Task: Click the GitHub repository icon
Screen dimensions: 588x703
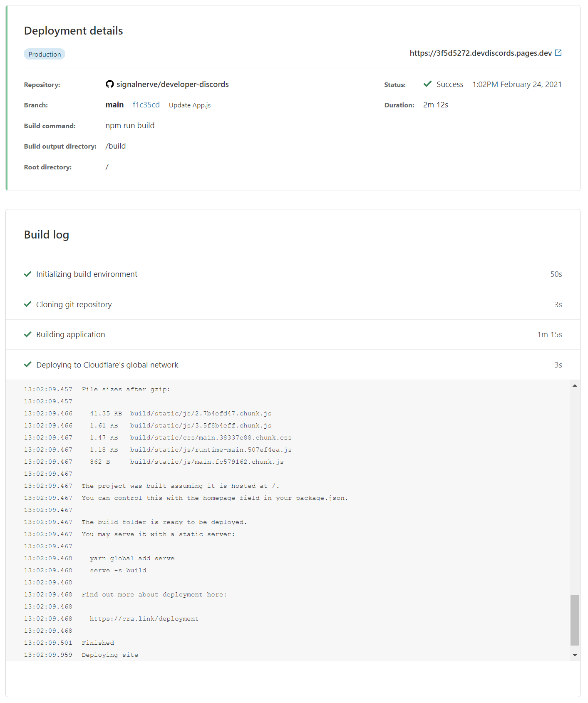Action: [109, 84]
